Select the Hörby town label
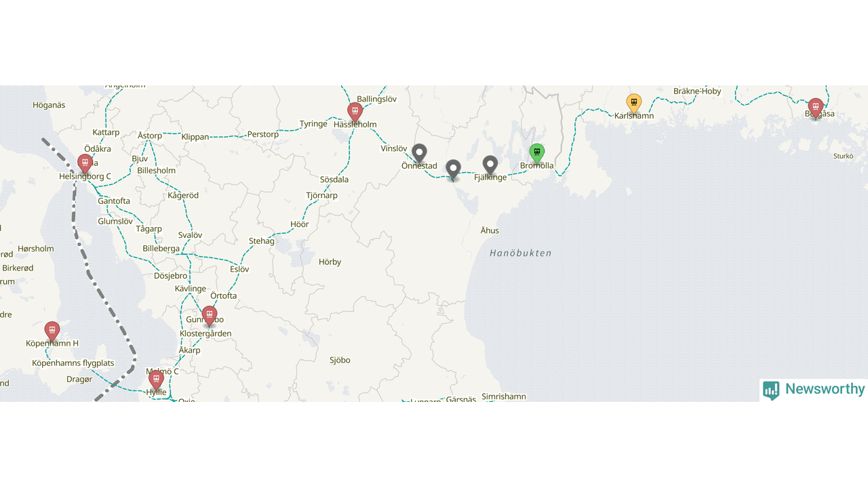The image size is (868, 488). (330, 262)
